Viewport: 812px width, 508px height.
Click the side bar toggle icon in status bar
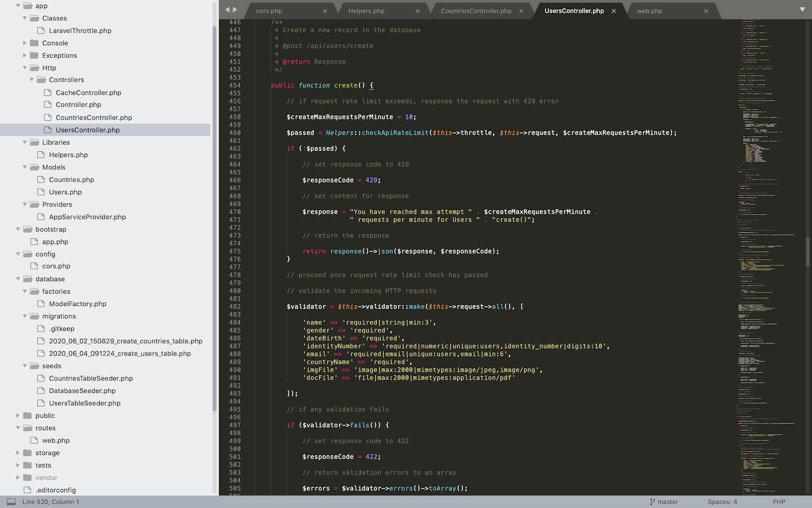(11, 502)
